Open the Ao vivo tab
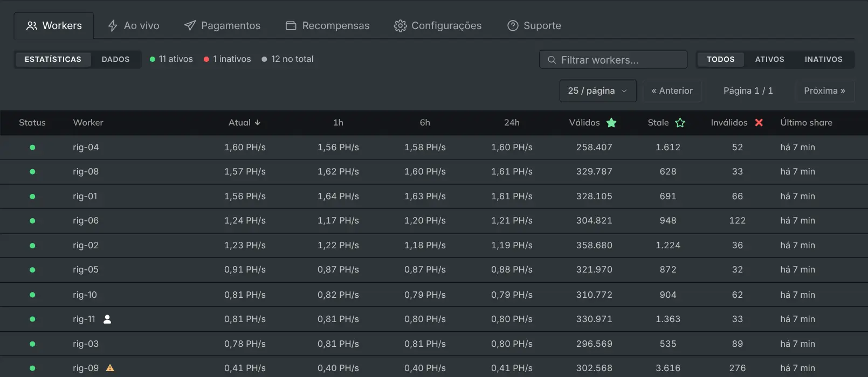 134,26
